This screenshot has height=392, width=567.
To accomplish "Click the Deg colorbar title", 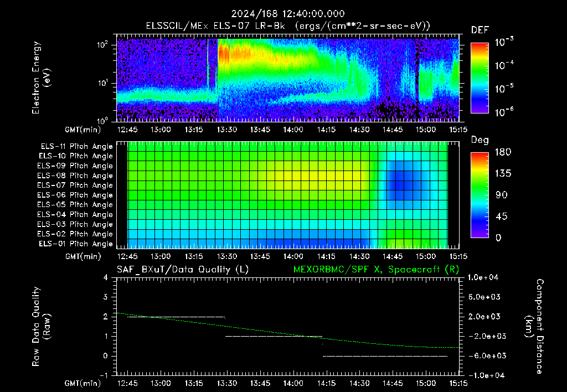I will [x=480, y=140].
